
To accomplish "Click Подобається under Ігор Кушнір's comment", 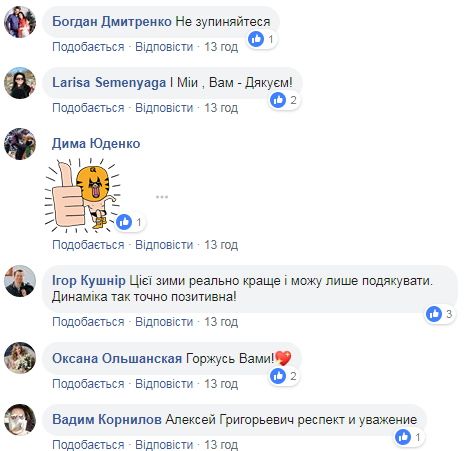I will click(88, 322).
